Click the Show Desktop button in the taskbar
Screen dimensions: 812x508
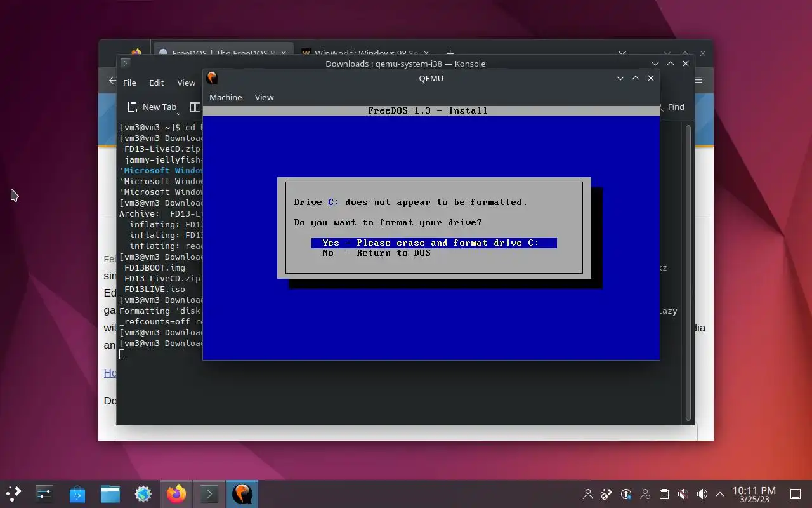795,494
